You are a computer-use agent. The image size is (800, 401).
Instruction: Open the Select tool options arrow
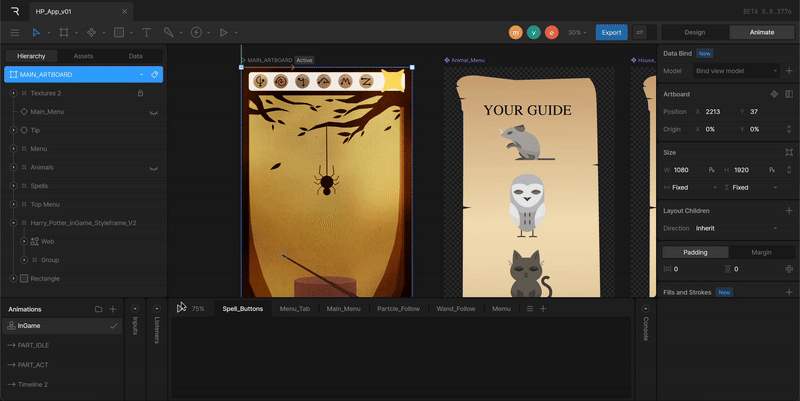click(49, 33)
